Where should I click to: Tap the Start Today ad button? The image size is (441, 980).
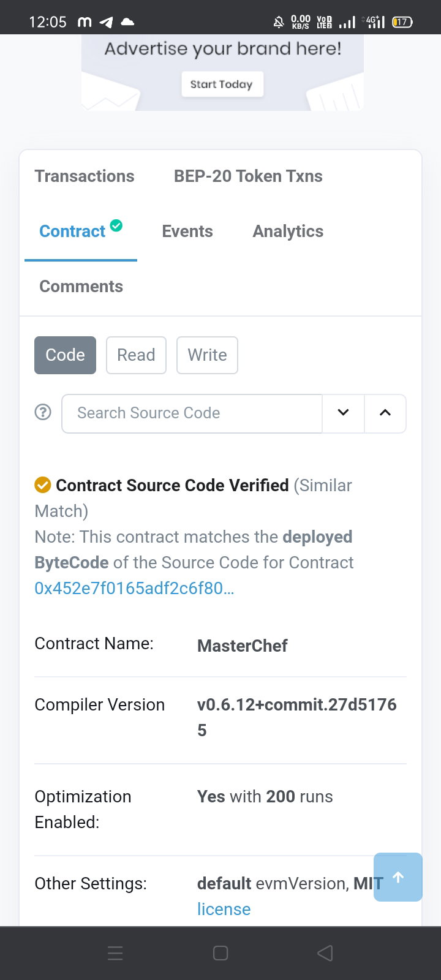click(x=222, y=85)
